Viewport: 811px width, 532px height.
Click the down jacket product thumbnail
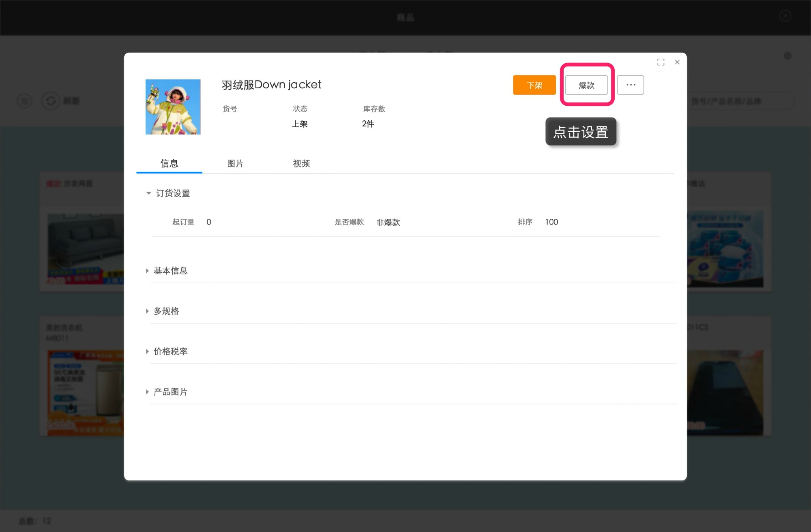[173, 107]
